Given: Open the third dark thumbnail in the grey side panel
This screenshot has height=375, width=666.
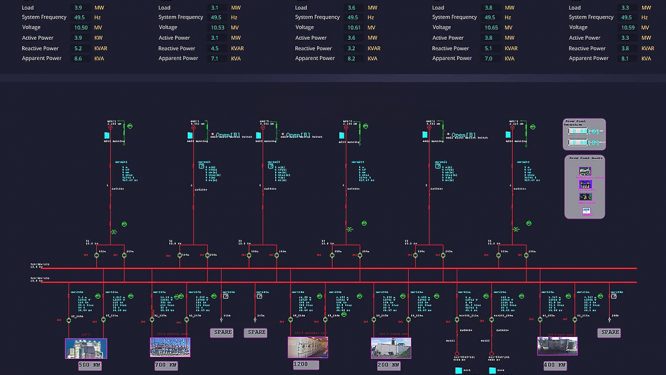Looking at the screenshot, I should (585, 197).
